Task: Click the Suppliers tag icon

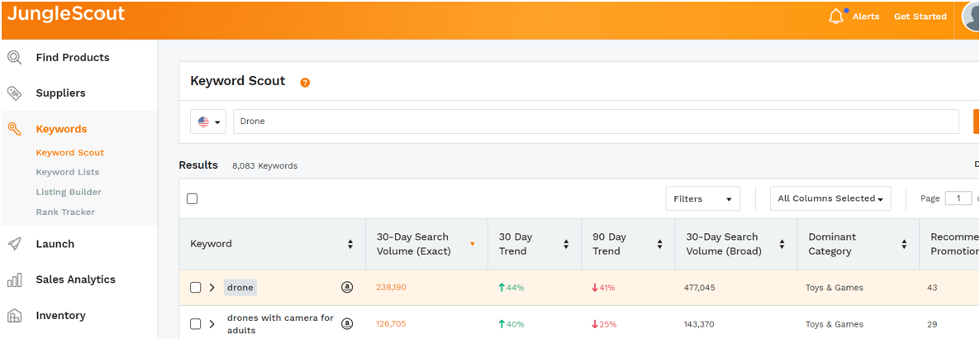Action: tap(14, 93)
